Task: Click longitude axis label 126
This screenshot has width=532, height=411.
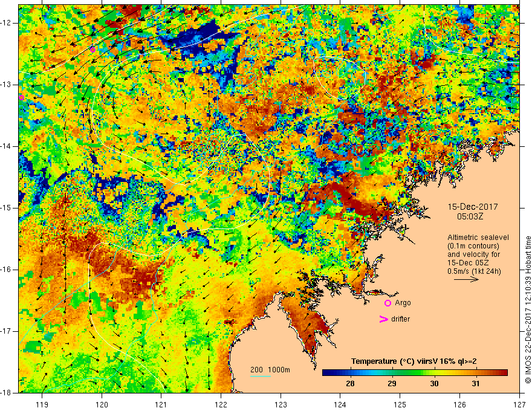Action: click(459, 404)
